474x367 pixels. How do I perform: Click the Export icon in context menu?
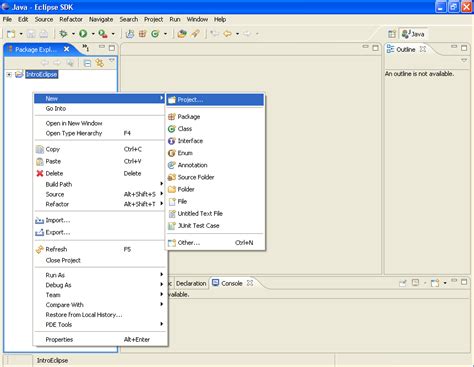[x=39, y=232]
